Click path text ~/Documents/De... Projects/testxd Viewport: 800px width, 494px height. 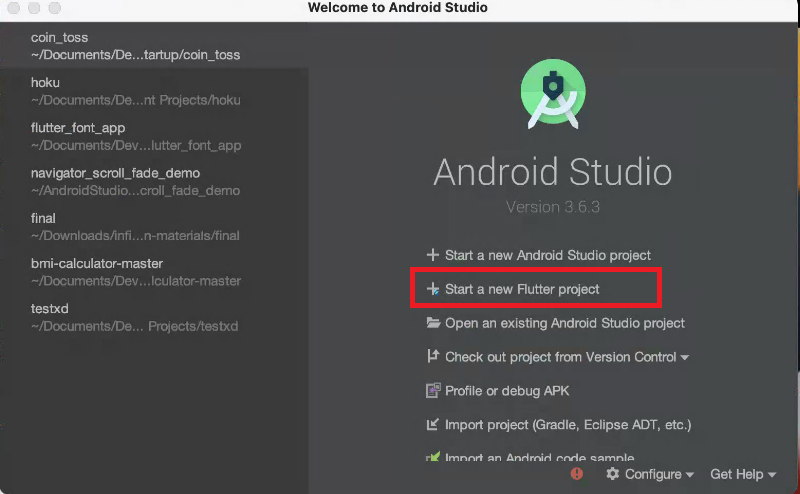[134, 326]
